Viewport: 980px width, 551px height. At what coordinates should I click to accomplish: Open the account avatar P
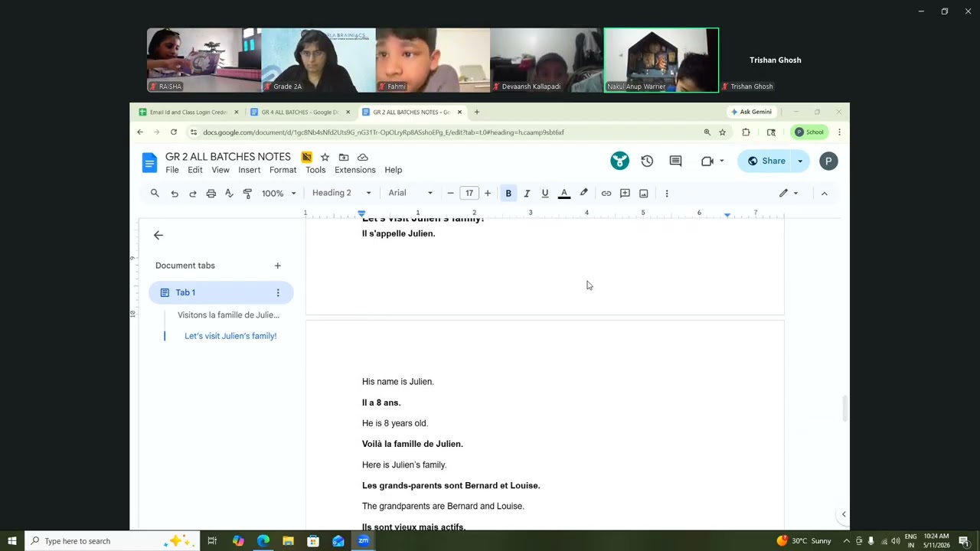click(828, 161)
